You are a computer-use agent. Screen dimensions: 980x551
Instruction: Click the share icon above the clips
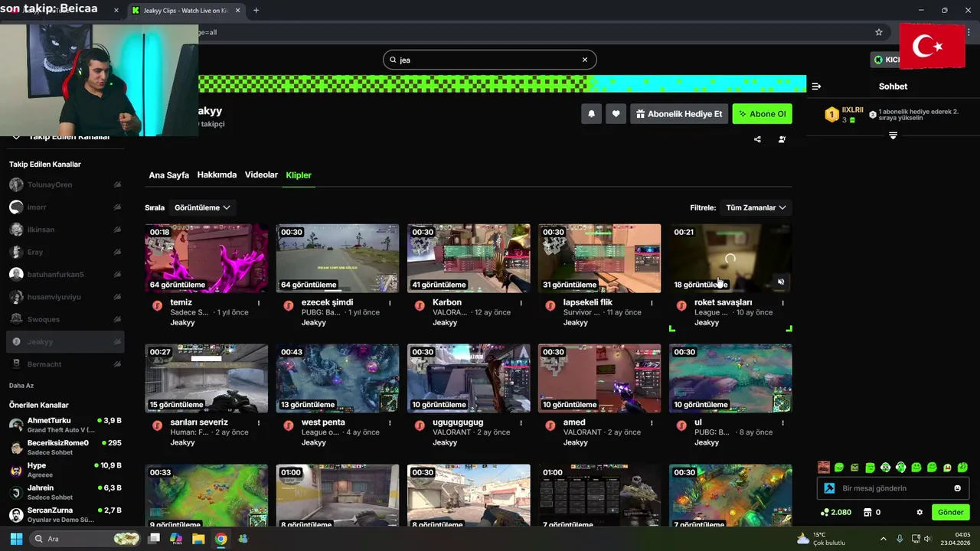tap(757, 139)
